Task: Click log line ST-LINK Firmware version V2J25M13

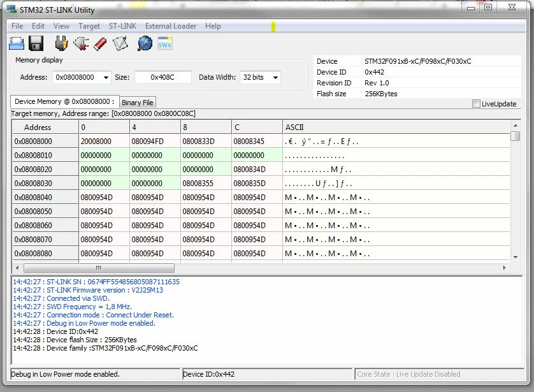Action: (88, 290)
